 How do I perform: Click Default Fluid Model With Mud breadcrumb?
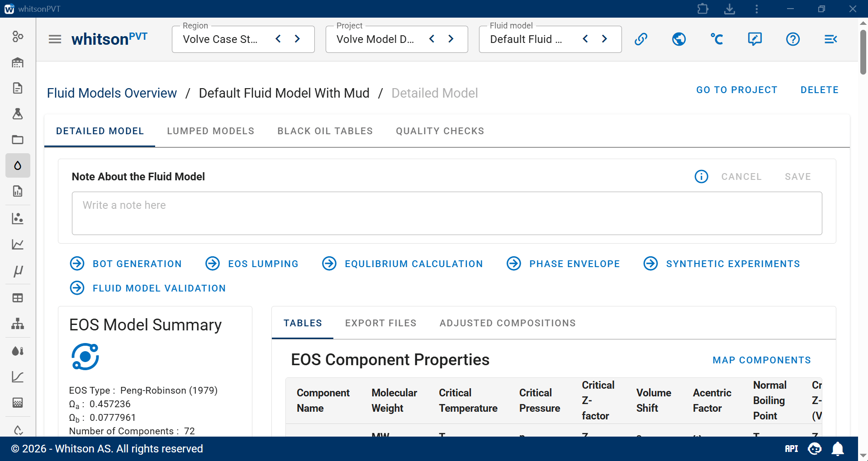[284, 93]
